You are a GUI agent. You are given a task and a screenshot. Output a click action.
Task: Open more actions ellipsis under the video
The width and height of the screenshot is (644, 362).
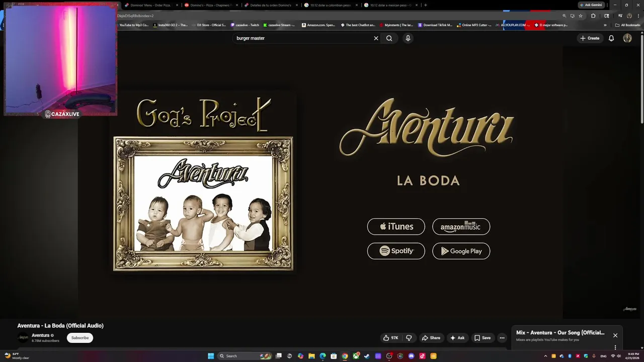pos(502,338)
